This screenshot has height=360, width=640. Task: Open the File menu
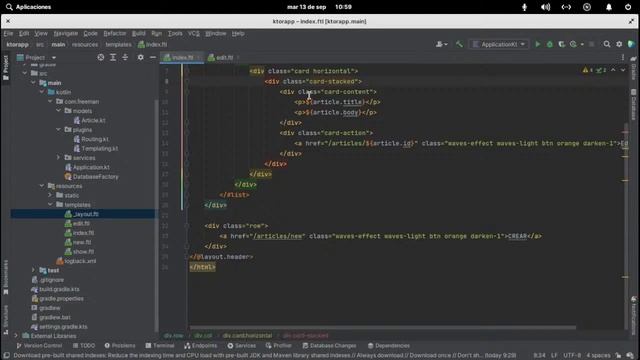[x=8, y=33]
